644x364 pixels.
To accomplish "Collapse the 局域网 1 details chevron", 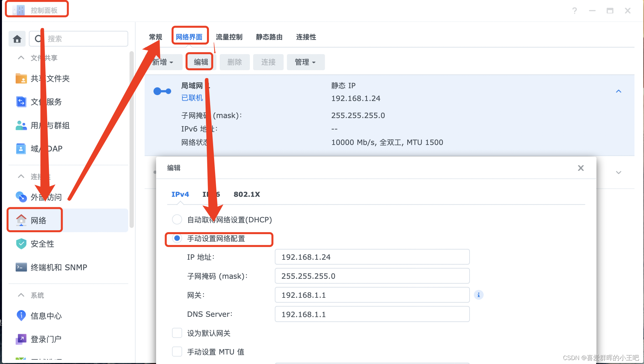I will (x=618, y=91).
